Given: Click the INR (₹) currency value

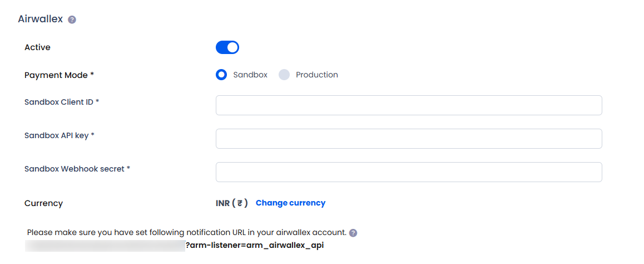Looking at the screenshot, I should [231, 203].
